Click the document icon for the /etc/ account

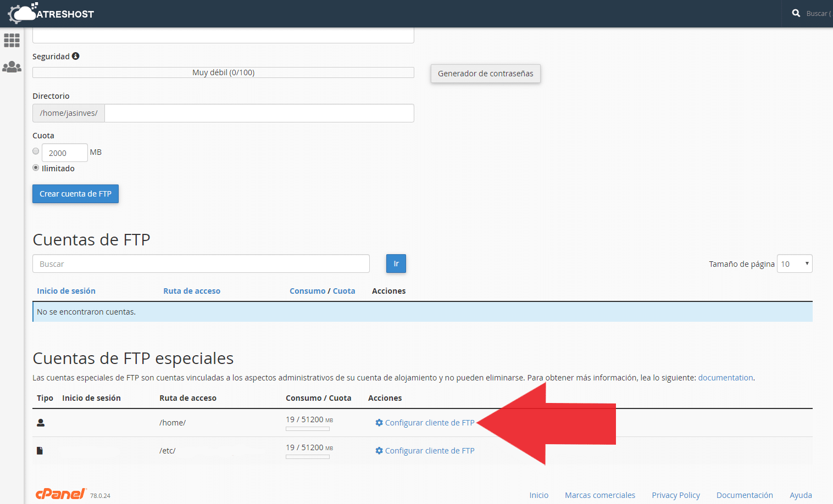click(x=38, y=450)
